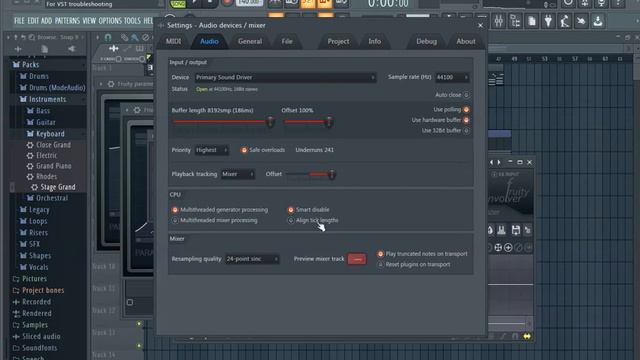Click the Convolver bell-shaped icon
This screenshot has width=640, height=360.
pyautogui.click(x=501, y=230)
